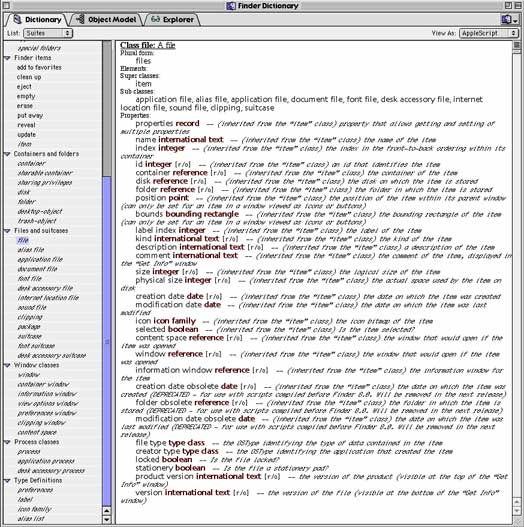Screen dimensions: 524x527
Task: Click the left list scroll down arrow
Action: (x=107, y=520)
